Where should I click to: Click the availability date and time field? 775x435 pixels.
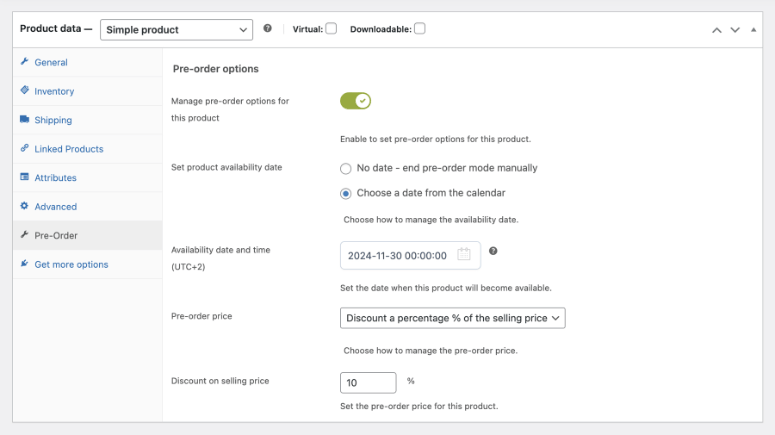(x=410, y=255)
